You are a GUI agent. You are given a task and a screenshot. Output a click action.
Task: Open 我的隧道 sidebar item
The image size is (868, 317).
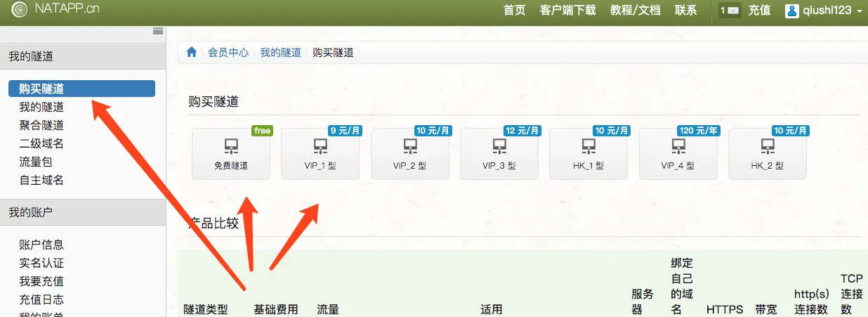[41, 107]
